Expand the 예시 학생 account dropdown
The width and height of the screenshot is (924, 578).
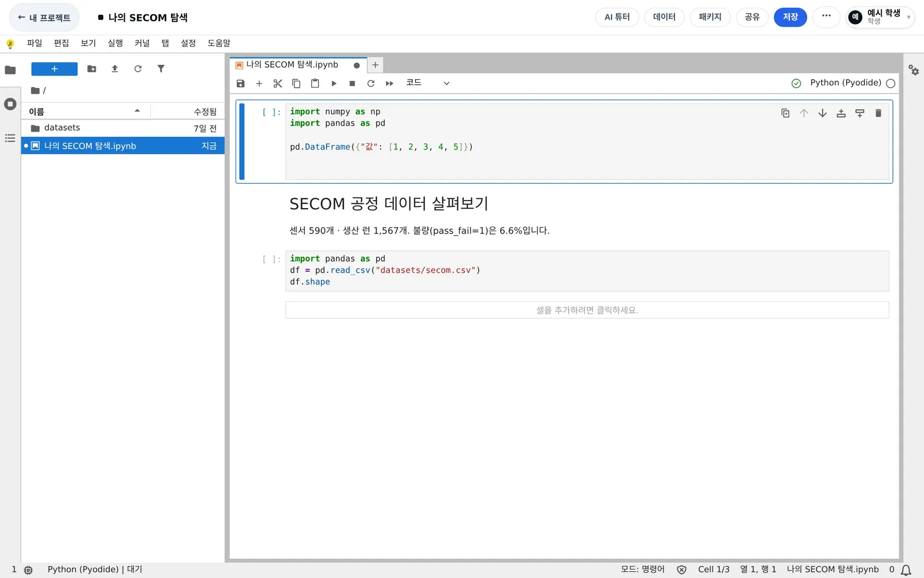coord(880,17)
